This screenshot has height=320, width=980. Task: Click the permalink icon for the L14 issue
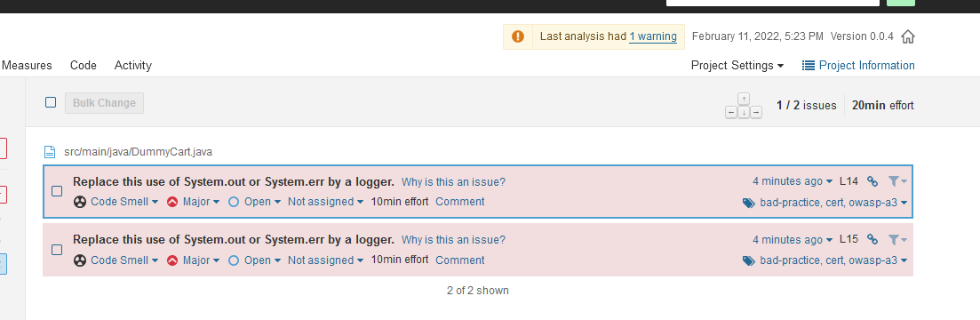872,181
